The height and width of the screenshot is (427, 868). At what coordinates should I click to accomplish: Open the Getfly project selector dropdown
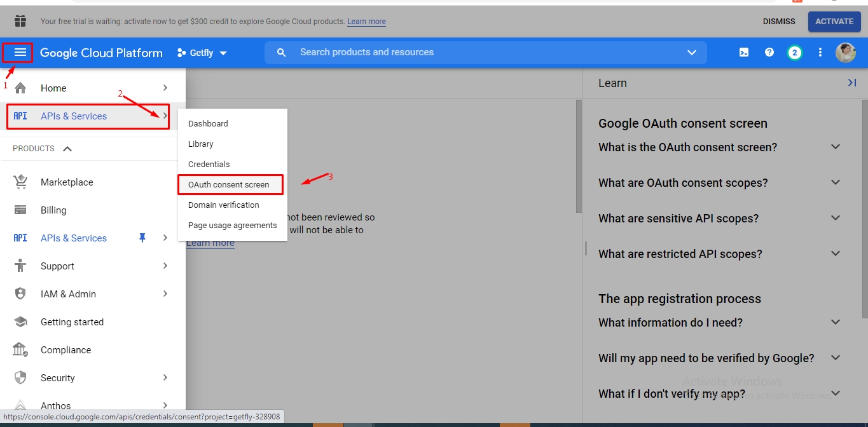(x=202, y=53)
